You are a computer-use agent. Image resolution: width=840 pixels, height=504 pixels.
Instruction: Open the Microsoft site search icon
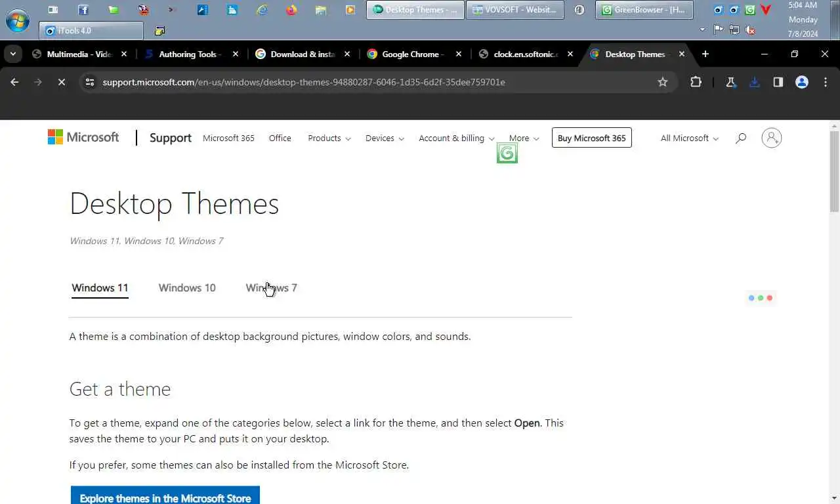[x=741, y=138]
